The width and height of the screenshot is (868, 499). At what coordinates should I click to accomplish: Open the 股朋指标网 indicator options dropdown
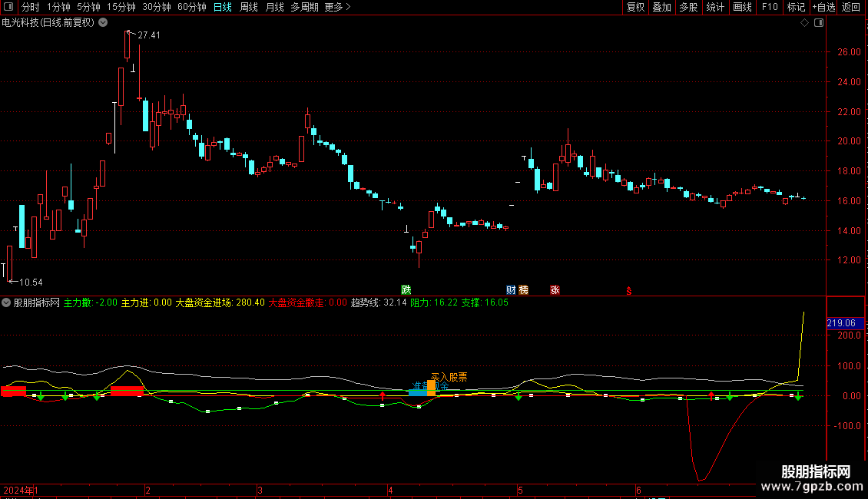point(6,302)
